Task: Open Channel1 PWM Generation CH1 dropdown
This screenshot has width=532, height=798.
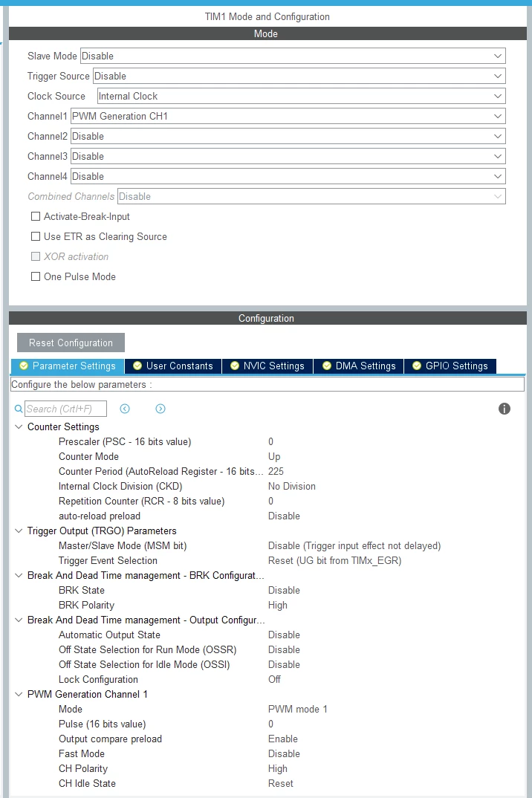Action: click(288, 116)
